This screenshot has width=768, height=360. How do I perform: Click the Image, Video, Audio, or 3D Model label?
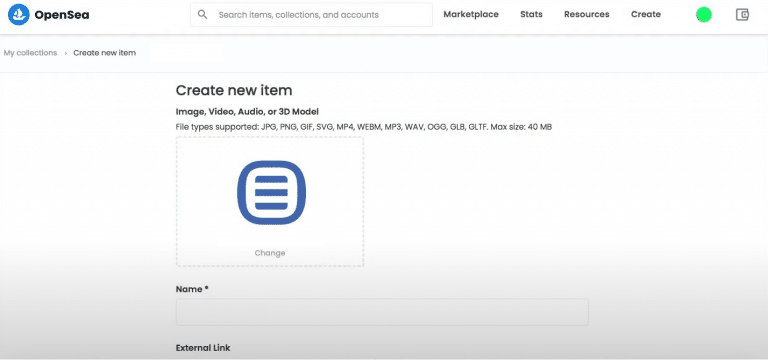pyautogui.click(x=247, y=112)
